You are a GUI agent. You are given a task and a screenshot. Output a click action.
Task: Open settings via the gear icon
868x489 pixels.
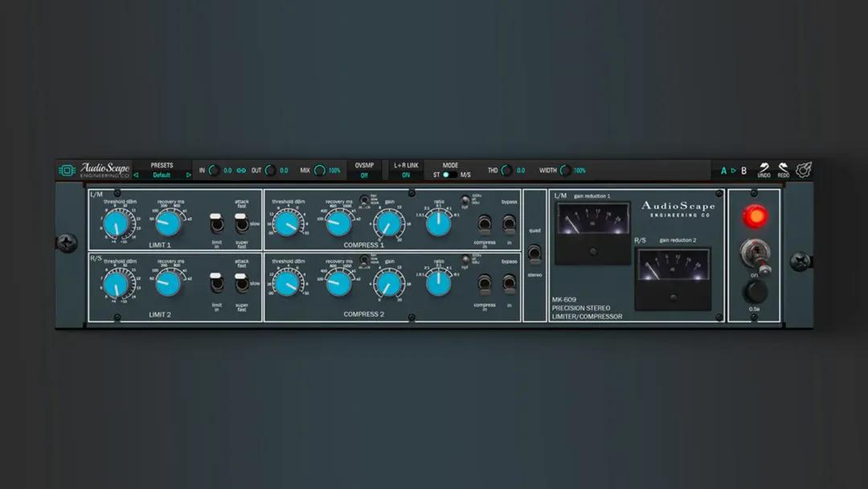point(803,170)
